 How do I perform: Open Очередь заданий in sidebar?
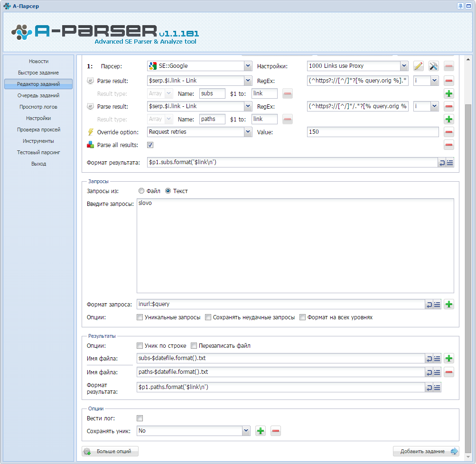coord(38,95)
